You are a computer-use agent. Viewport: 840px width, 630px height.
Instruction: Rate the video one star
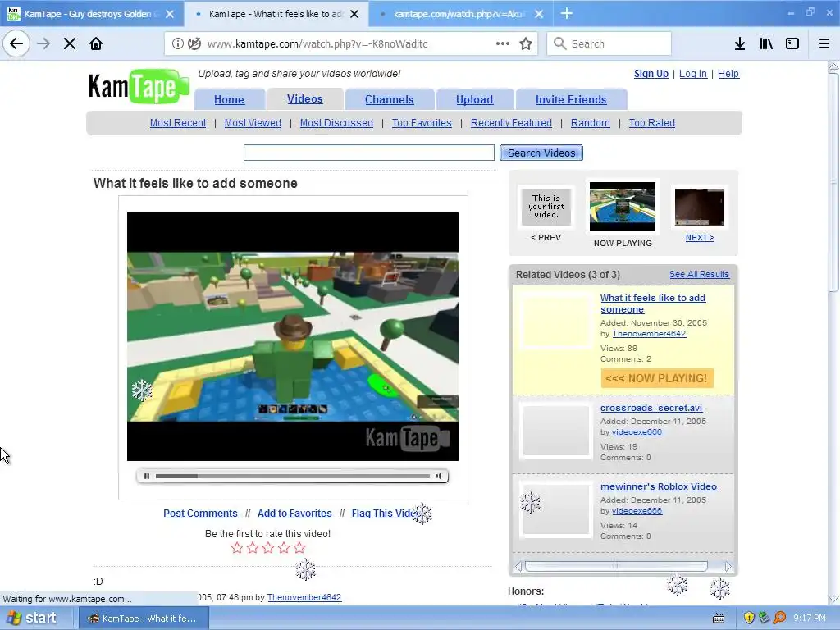coord(237,547)
